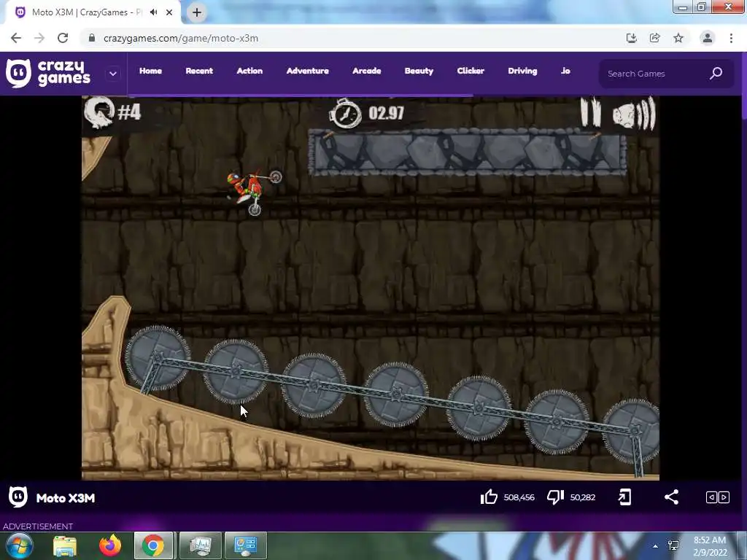
Task: Toggle theater mode arrows icon
Action: (718, 497)
